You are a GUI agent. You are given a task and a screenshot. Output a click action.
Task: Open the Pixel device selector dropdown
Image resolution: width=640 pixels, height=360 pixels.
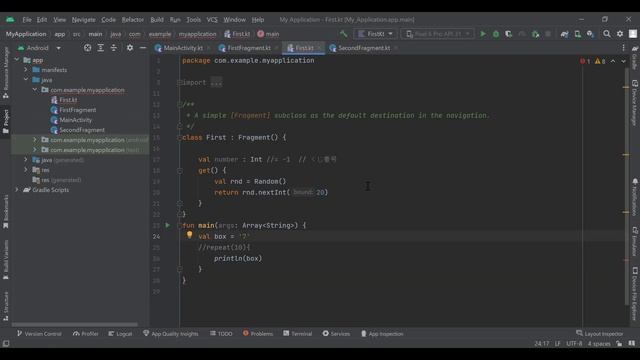pyautogui.click(x=438, y=34)
